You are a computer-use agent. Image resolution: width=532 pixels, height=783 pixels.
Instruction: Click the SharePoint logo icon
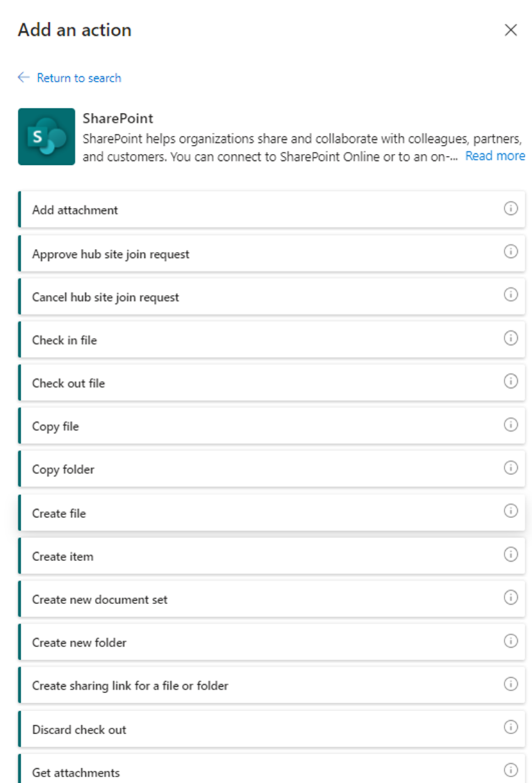[x=46, y=137]
